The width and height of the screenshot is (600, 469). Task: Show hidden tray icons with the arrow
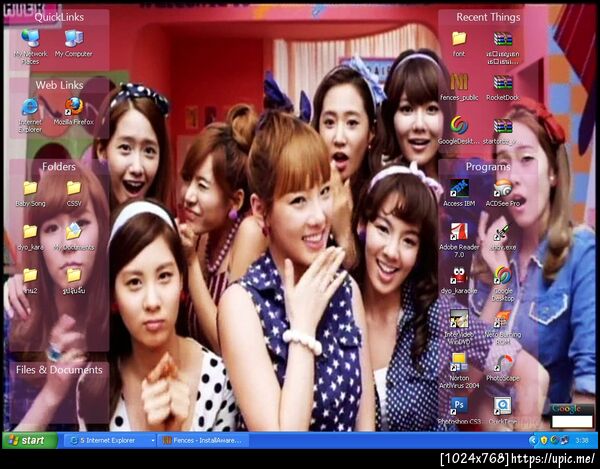pos(533,441)
